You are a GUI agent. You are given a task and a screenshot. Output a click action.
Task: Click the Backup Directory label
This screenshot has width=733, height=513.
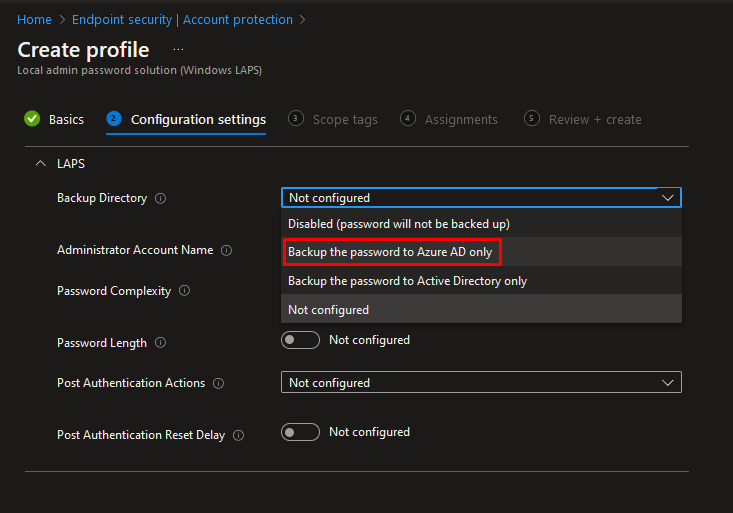[102, 198]
